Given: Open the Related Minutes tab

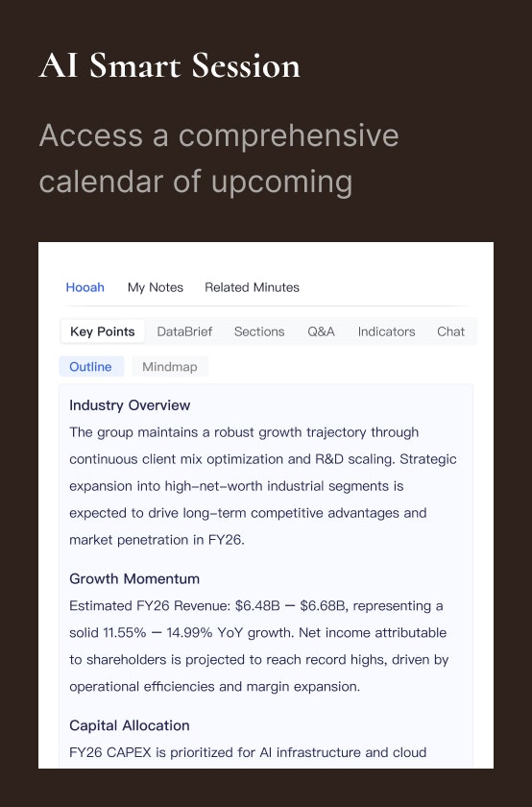Looking at the screenshot, I should pyautogui.click(x=253, y=287).
